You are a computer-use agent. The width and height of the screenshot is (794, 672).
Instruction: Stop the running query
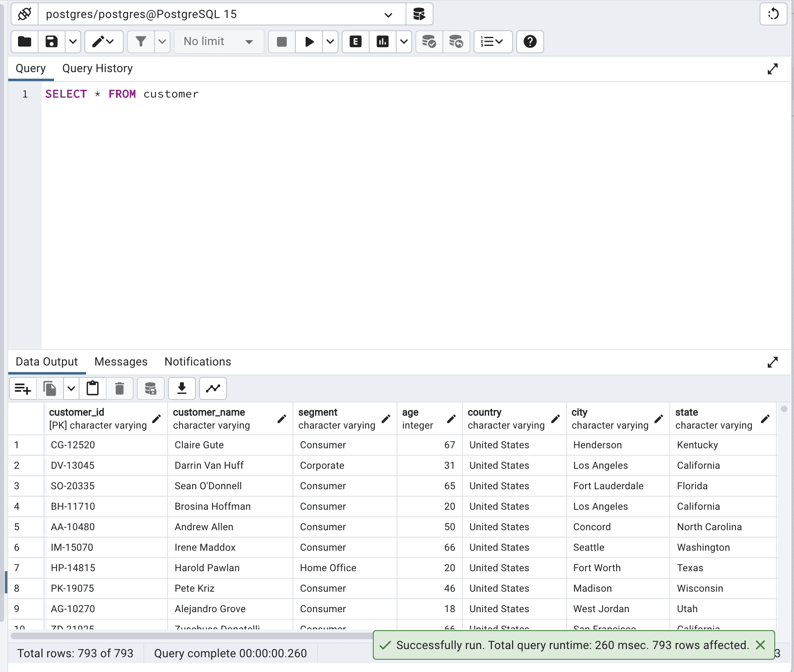281,41
